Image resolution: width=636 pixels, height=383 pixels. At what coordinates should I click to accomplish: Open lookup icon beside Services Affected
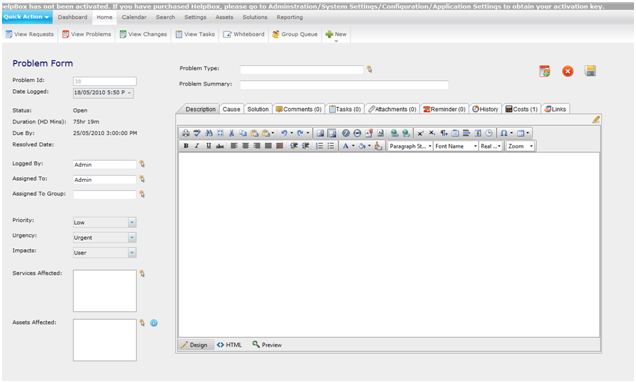click(x=142, y=273)
